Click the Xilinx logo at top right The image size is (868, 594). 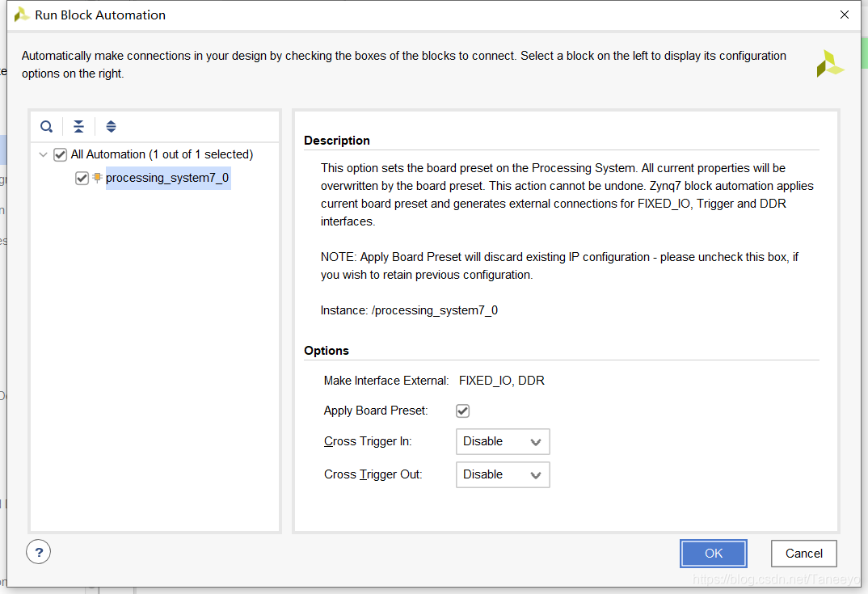click(x=829, y=65)
